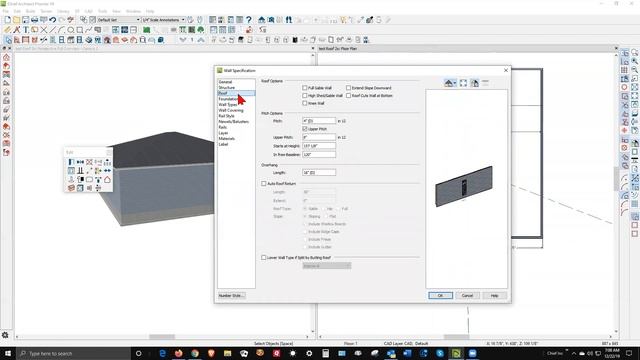Click the Starts at Height field
The height and width of the screenshot is (360, 640).
(x=319, y=146)
